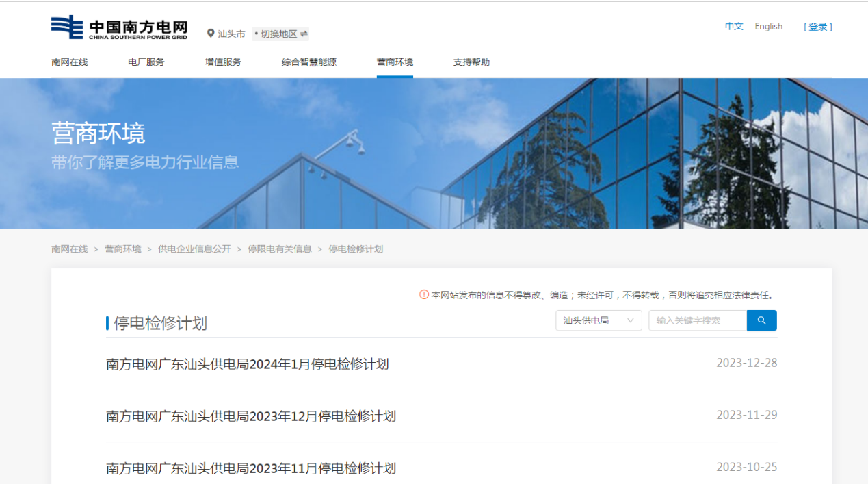Click the 停电检修计划 section heading
Image resolution: width=868 pixels, height=484 pixels.
click(160, 323)
